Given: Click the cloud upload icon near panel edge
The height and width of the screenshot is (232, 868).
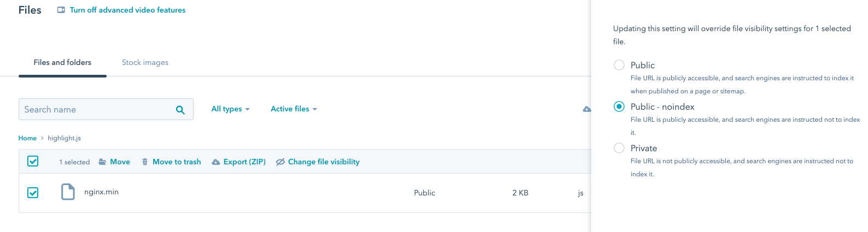Looking at the screenshot, I should [x=587, y=109].
